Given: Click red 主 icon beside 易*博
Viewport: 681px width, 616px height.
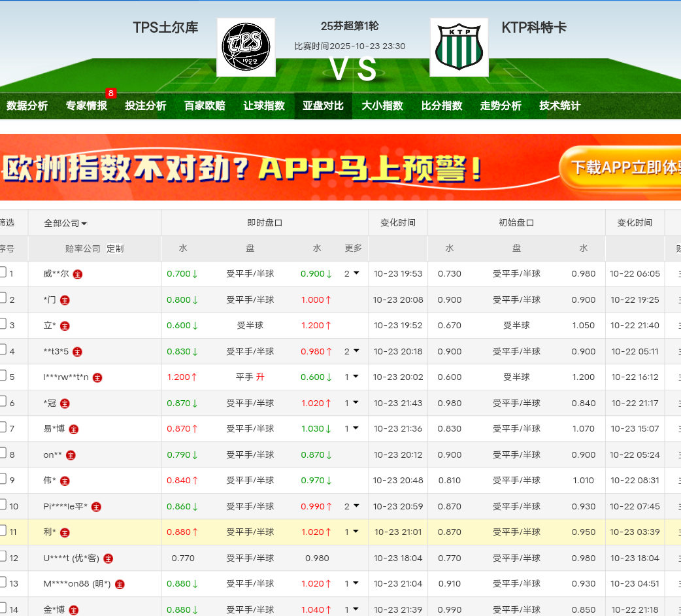Looking at the screenshot, I should coord(74,430).
